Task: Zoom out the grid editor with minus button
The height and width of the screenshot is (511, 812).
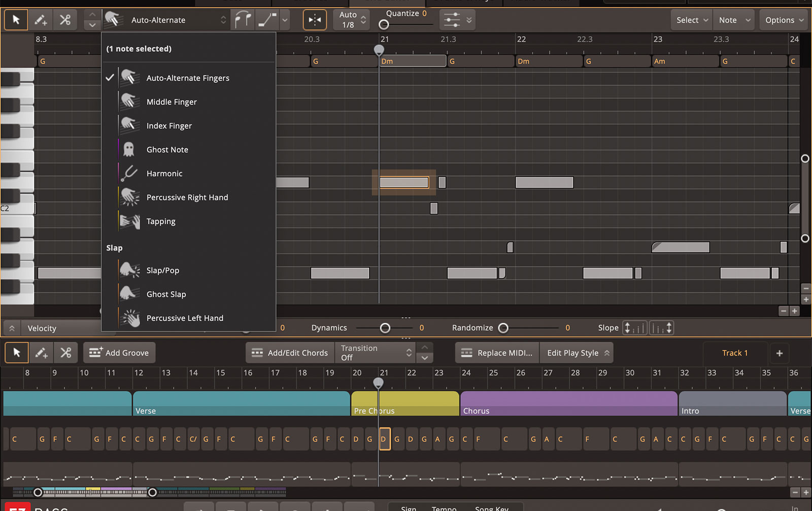Action: click(784, 311)
